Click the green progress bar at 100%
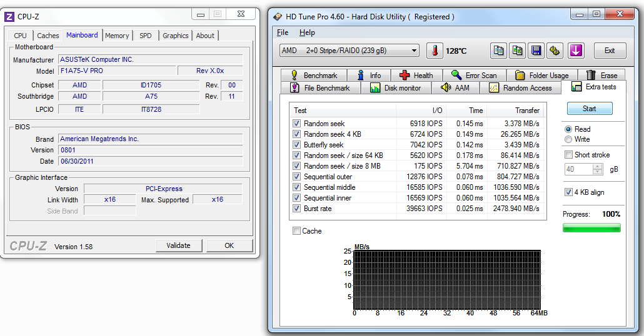Viewport: 644px width, 336px height. point(591,228)
